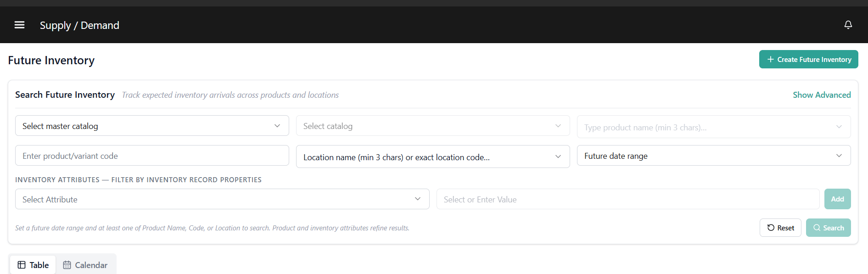
Task: Click the Future Inventory page heading
Action: pos(51,61)
